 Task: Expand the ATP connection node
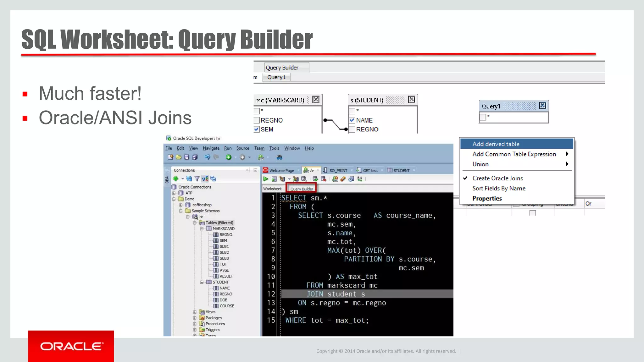pyautogui.click(x=174, y=193)
